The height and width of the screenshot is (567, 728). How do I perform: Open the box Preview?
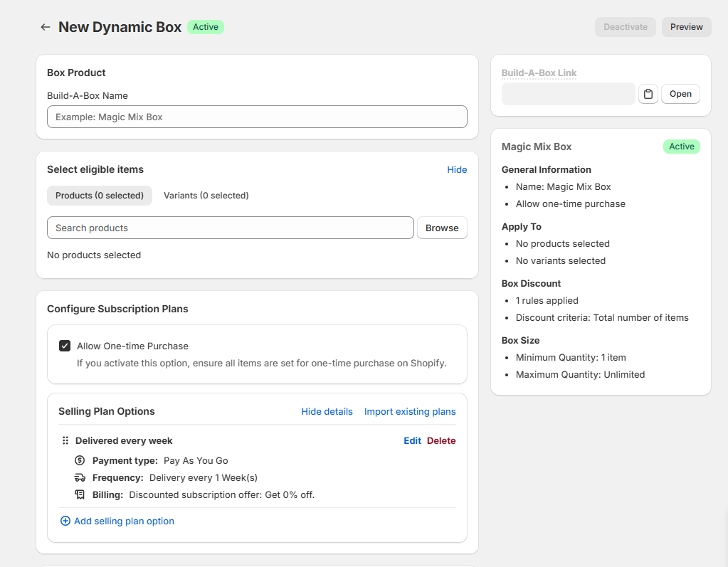686,27
